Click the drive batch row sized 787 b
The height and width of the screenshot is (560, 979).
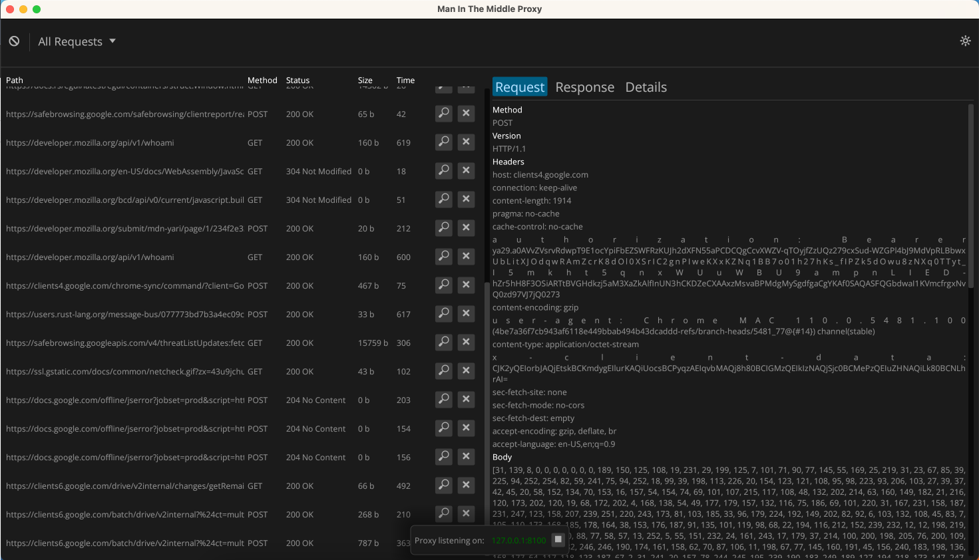click(208, 543)
